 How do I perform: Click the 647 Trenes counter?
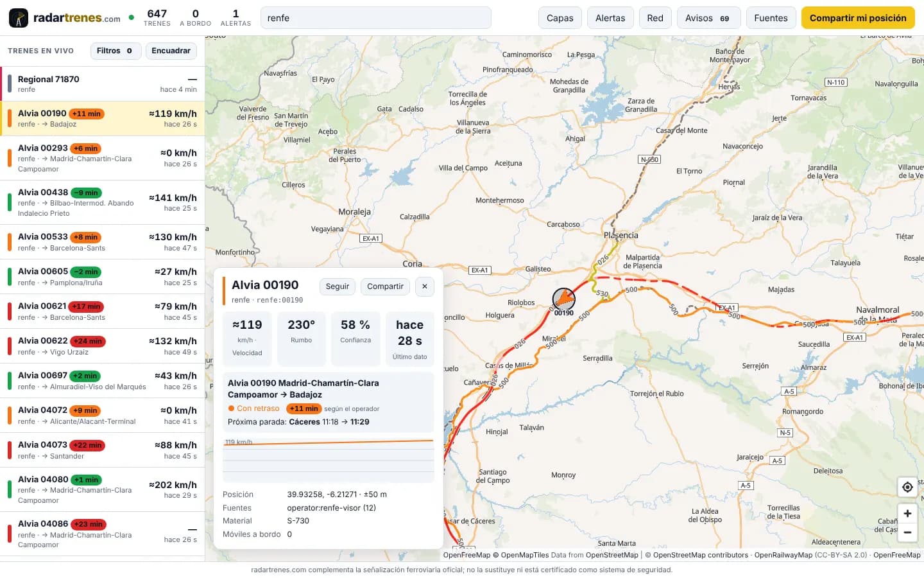point(157,18)
